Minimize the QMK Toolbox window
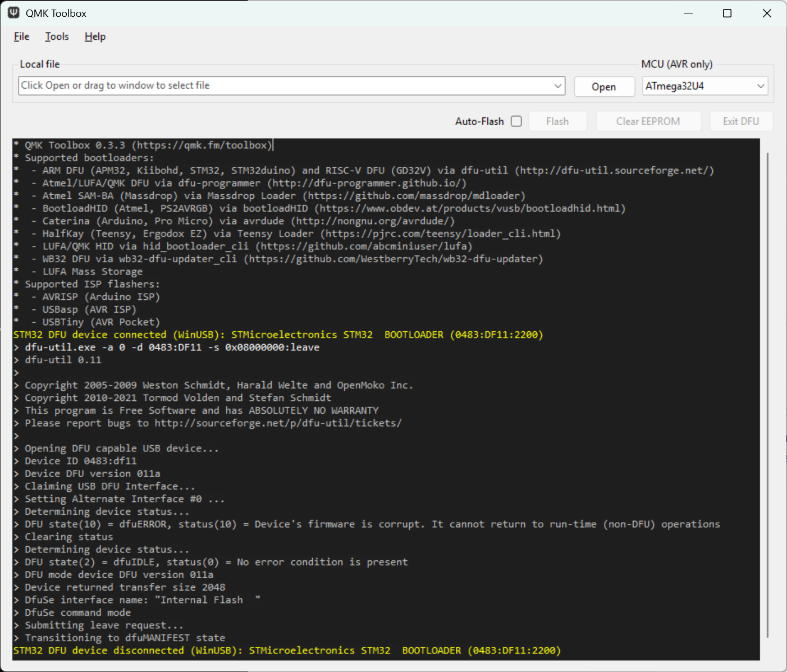Viewport: 787px width, 672px height. tap(689, 13)
